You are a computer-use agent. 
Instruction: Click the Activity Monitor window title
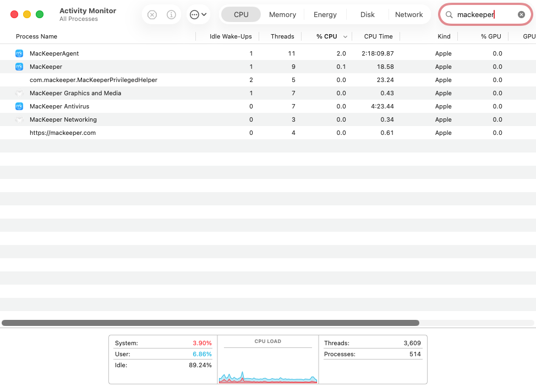tap(88, 10)
